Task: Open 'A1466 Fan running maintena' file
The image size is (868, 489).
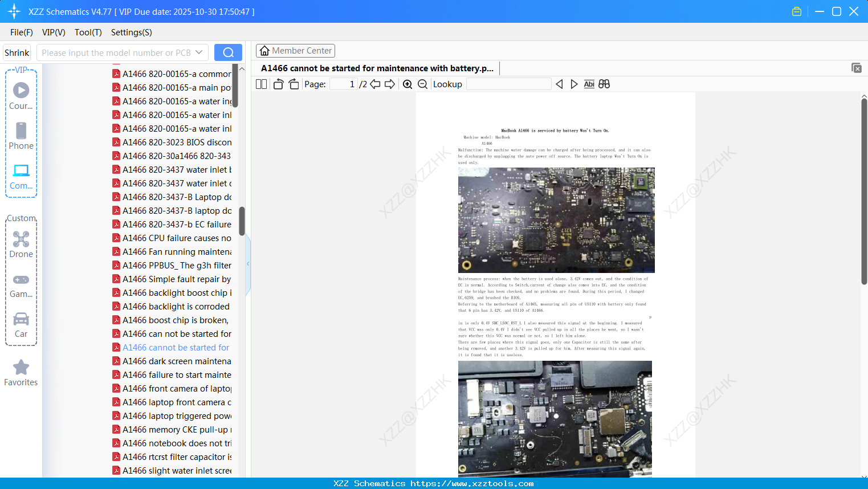Action: [172, 252]
